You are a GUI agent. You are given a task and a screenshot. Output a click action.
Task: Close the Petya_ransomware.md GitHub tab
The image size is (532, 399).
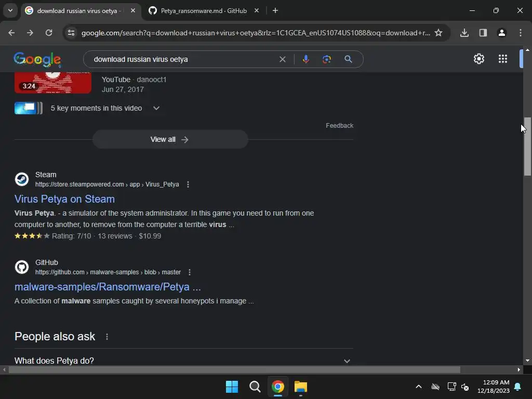pyautogui.click(x=257, y=10)
